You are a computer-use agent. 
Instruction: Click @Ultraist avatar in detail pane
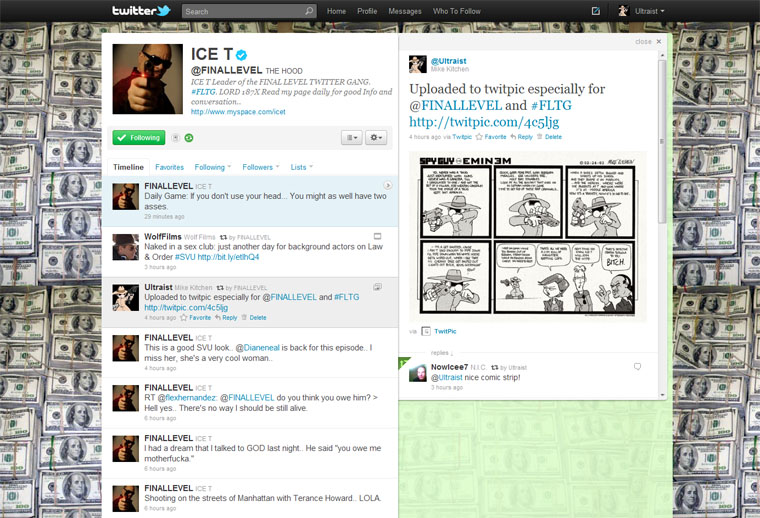coord(418,64)
